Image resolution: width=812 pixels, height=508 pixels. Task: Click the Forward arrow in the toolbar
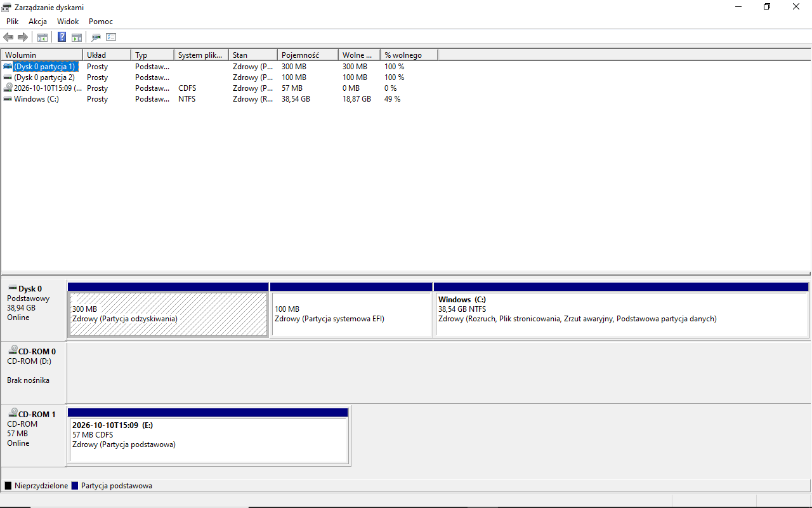tap(23, 37)
